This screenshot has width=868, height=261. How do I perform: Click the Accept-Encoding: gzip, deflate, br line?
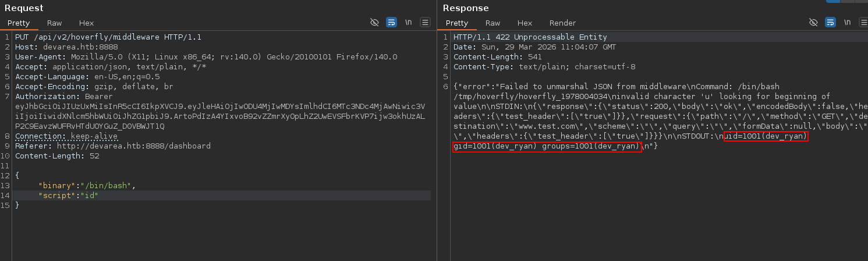click(94, 87)
